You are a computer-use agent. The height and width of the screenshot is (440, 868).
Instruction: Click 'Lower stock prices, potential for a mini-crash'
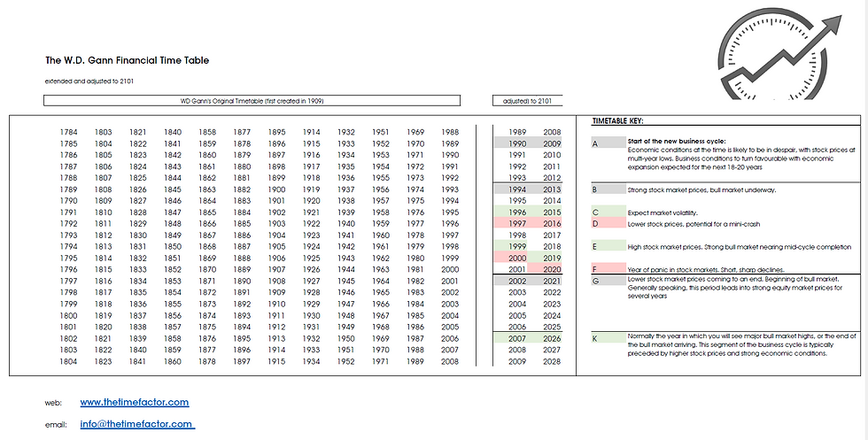coord(694,224)
